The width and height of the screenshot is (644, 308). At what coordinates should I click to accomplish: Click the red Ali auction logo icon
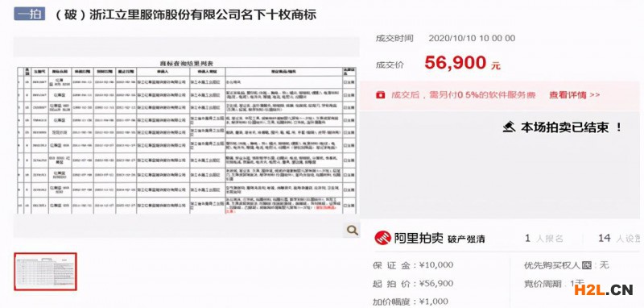(382, 238)
